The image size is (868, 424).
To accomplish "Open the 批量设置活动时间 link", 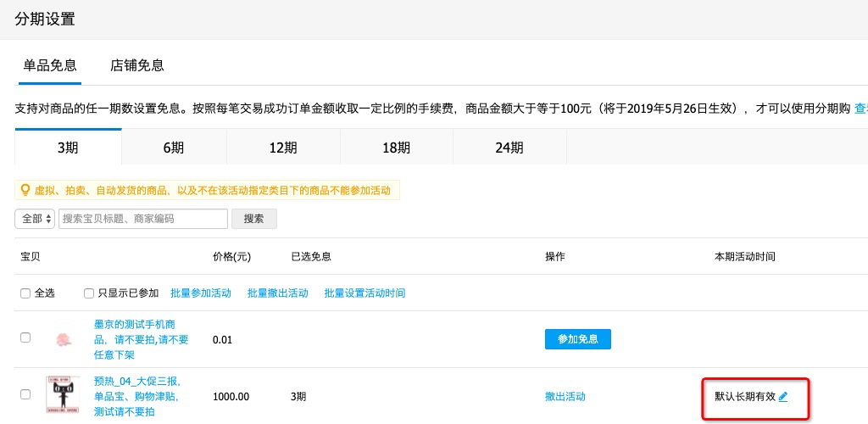I will (364, 293).
